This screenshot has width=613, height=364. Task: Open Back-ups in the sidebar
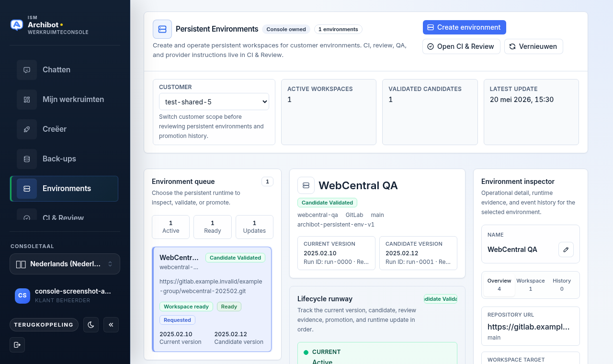(x=64, y=159)
